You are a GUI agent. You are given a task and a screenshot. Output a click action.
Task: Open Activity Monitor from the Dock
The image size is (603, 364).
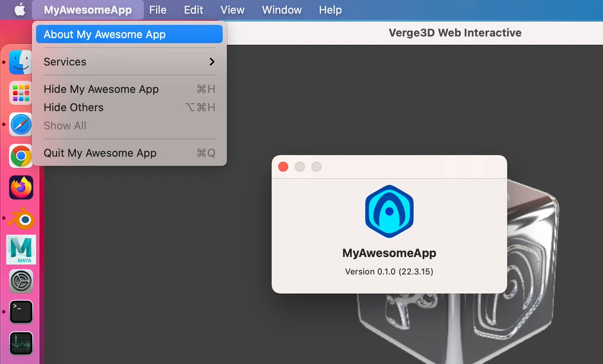pyautogui.click(x=21, y=343)
